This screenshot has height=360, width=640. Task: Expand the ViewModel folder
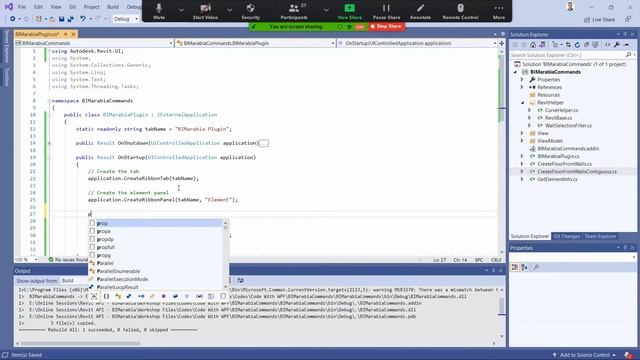[x=522, y=141]
